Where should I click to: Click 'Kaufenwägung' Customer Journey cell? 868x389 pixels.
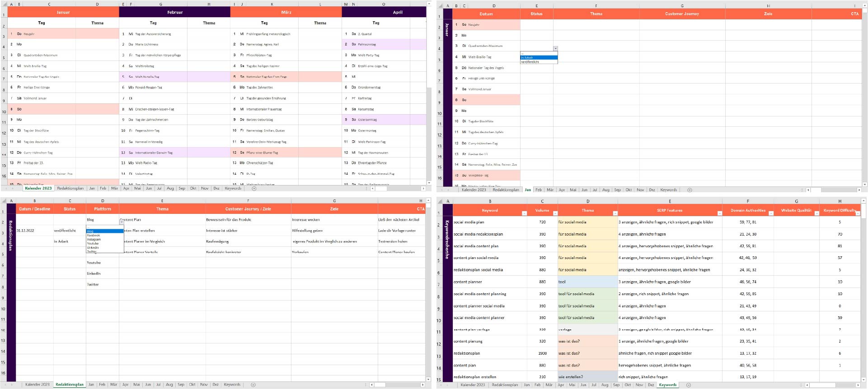click(248, 241)
